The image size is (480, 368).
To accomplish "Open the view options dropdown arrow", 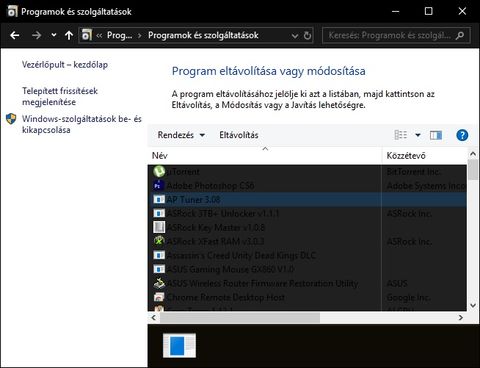I will click(x=418, y=135).
